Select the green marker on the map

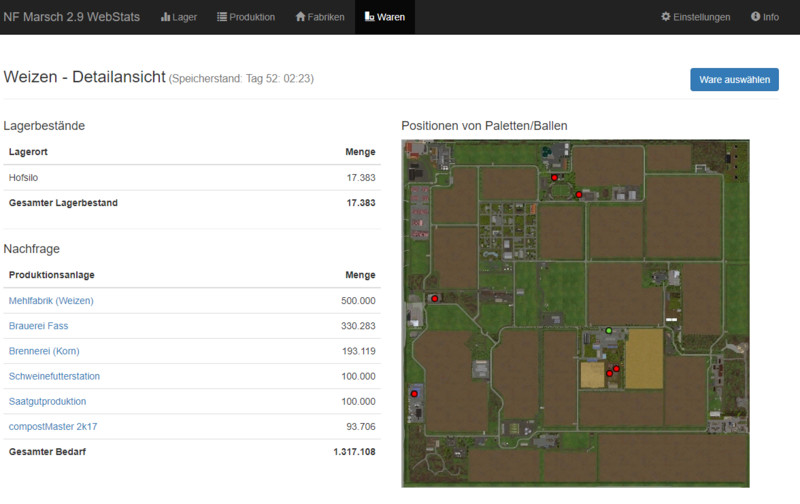(x=609, y=330)
